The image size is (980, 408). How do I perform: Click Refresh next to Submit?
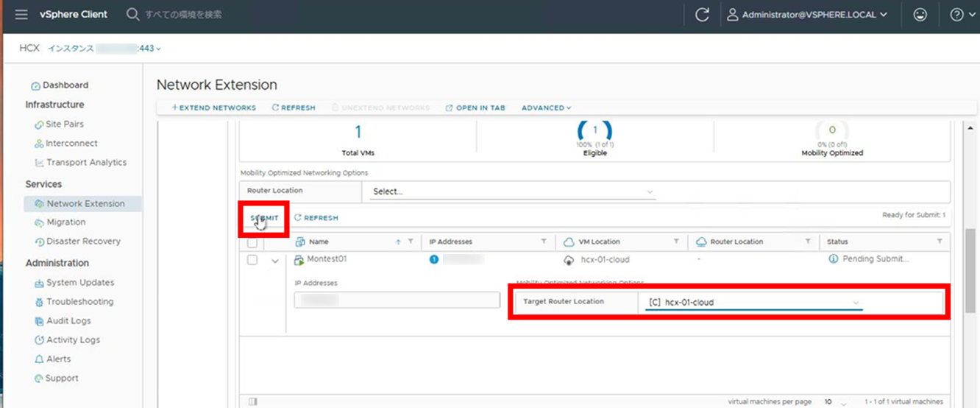[316, 218]
